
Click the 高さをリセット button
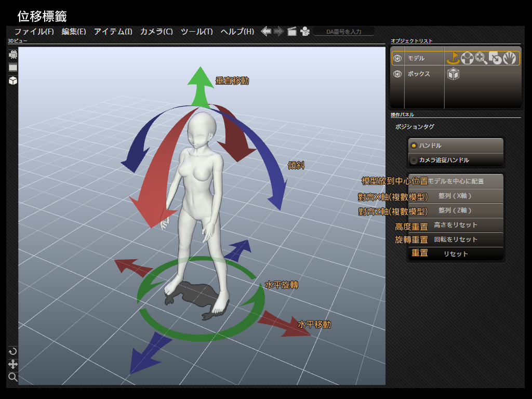click(x=456, y=225)
